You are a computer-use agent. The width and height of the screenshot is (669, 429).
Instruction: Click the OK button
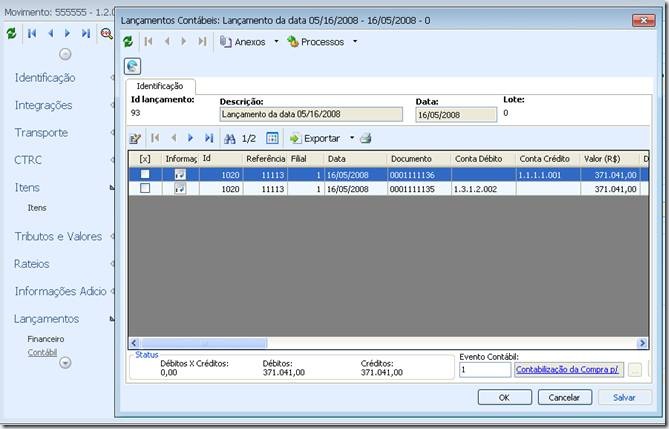505,397
